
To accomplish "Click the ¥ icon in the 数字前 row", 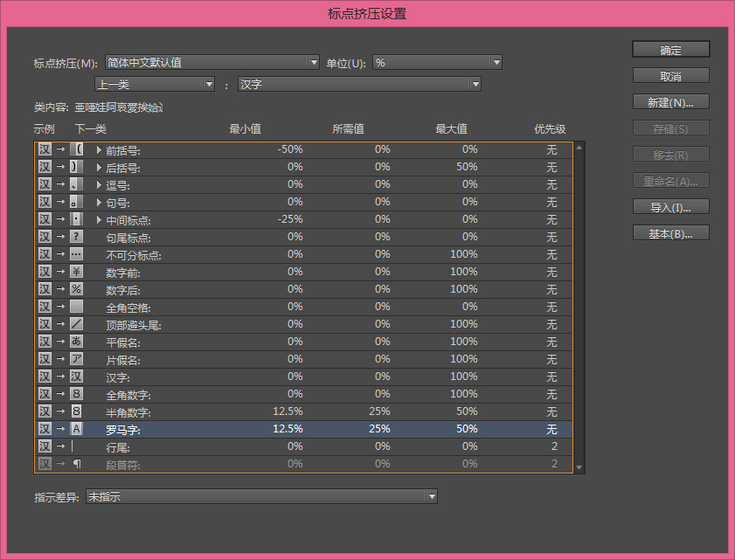I will [76, 272].
